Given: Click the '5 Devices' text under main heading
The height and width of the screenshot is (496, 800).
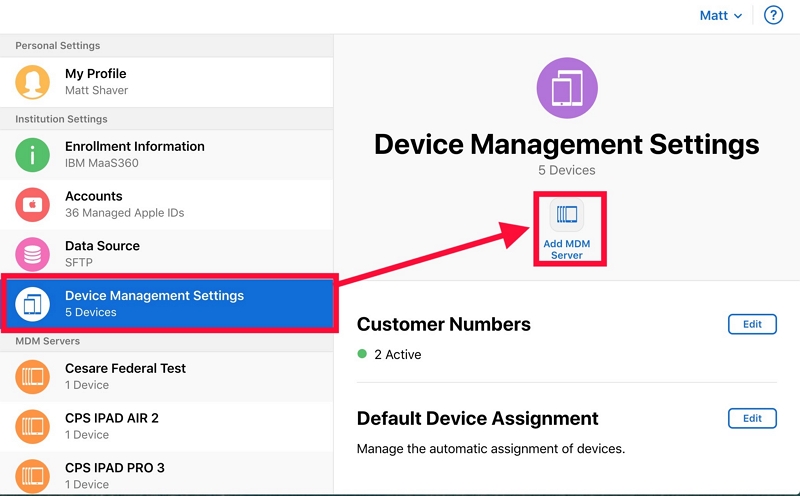Looking at the screenshot, I should pyautogui.click(x=566, y=170).
